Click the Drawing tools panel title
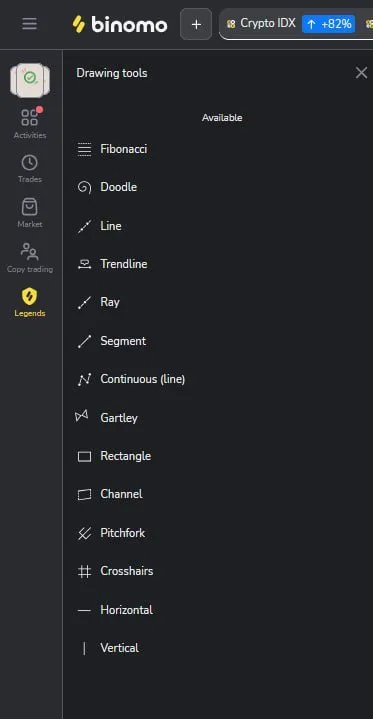Image resolution: width=373 pixels, height=719 pixels. click(112, 73)
